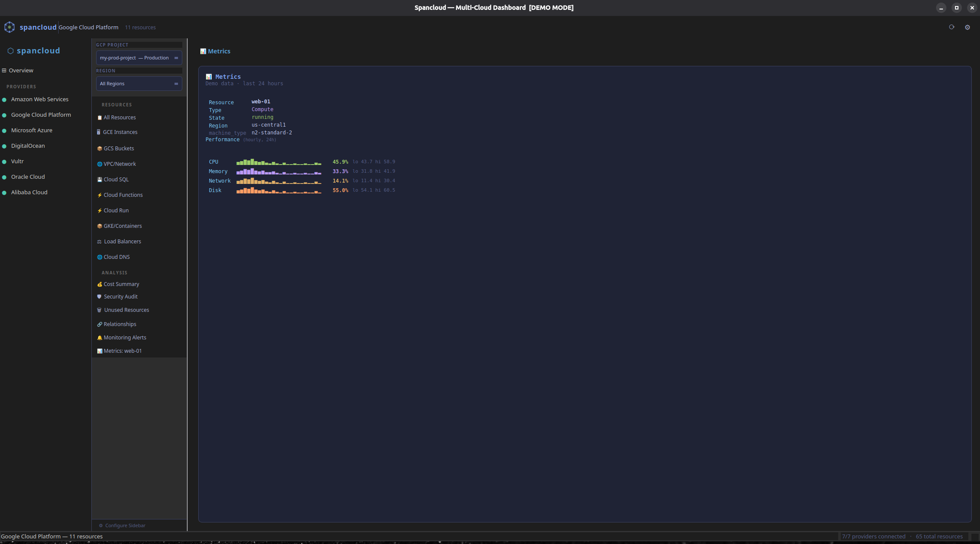
Task: Open Monitoring Alerts view
Action: [125, 338]
